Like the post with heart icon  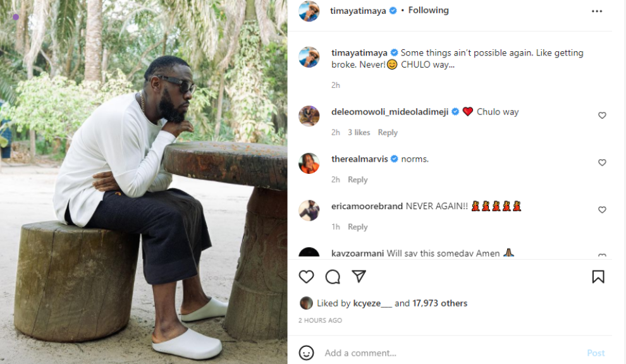pyautogui.click(x=306, y=277)
